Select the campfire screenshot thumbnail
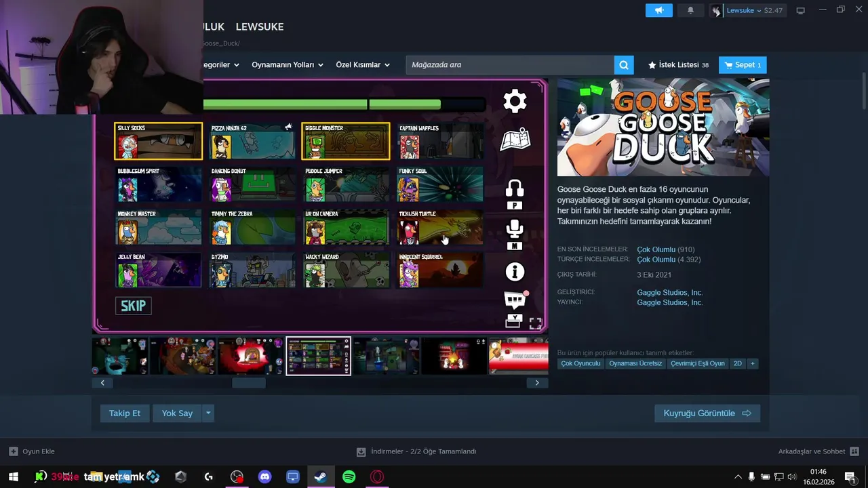Viewport: 868px width, 488px height. pos(454,356)
